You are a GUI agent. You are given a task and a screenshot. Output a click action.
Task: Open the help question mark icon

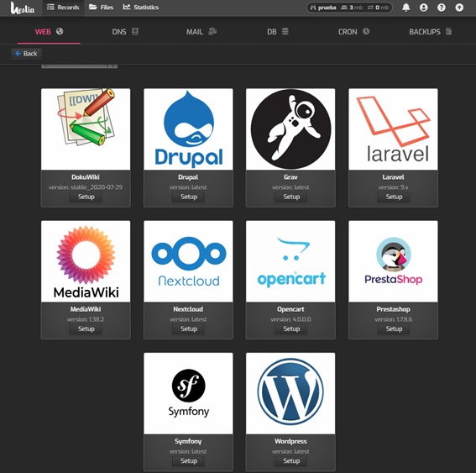(x=442, y=8)
